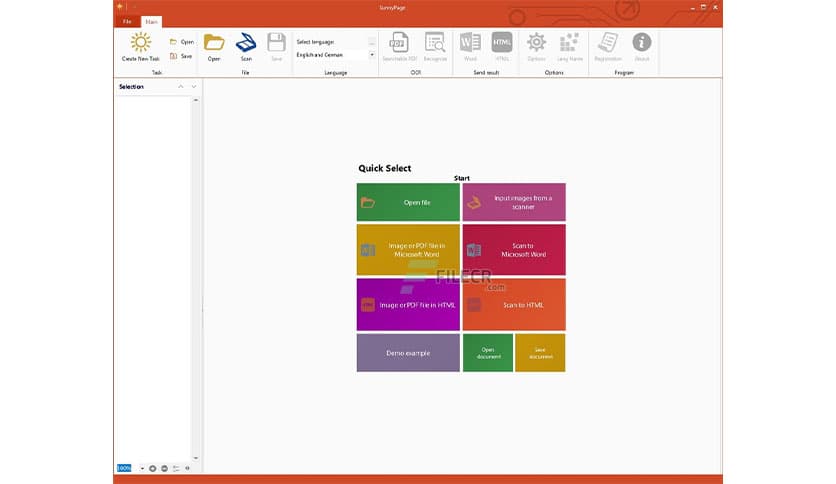Open the zoom percentage dropdown arrow
This screenshot has height=484, width=836.
(x=142, y=468)
